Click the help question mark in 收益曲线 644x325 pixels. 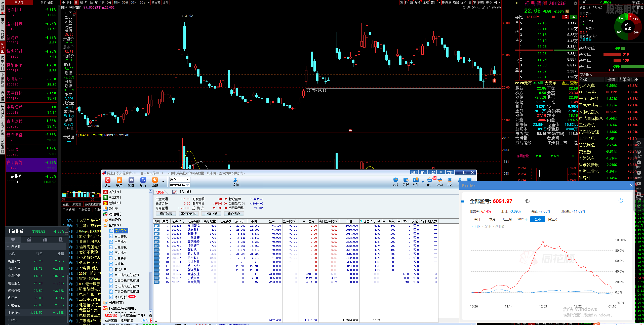[x=621, y=200]
